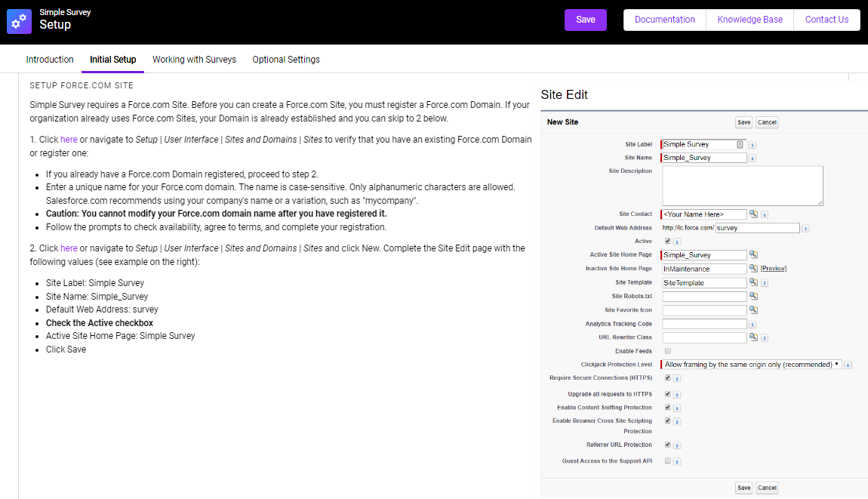The image size is (868, 499).
Task: Toggle the Active checkbox
Action: coord(668,241)
